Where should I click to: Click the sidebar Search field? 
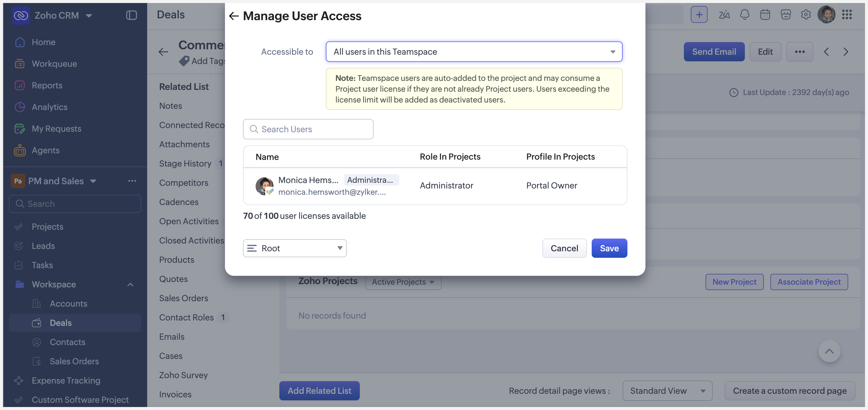75,203
